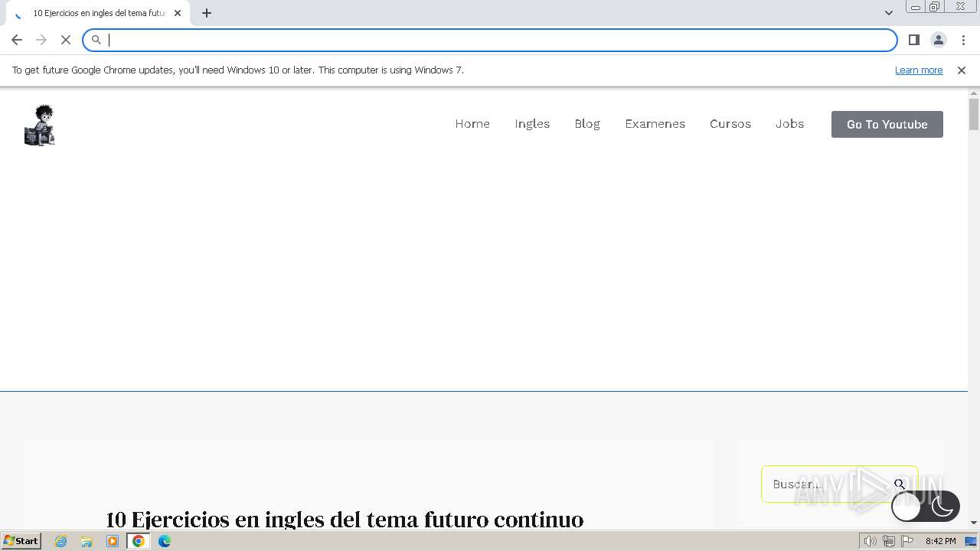Image resolution: width=980 pixels, height=551 pixels.
Task: Close the '10 Ejercicios en ingles' tab
Action: [x=178, y=13]
